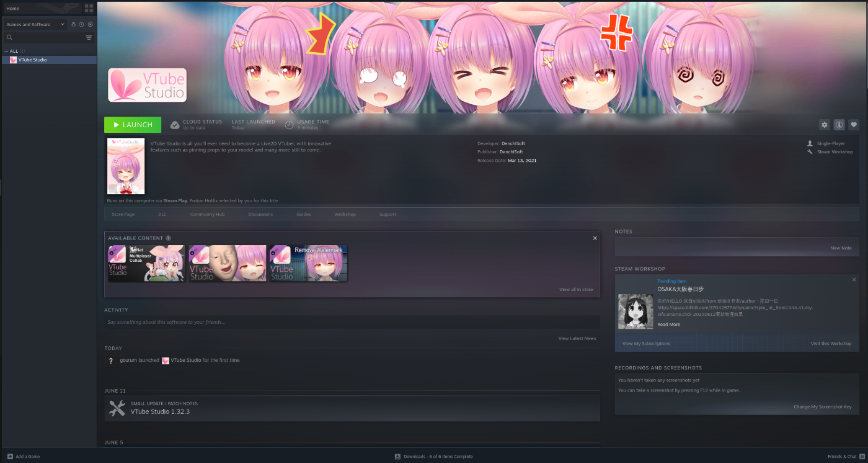Viewport: 868px width, 463px height.
Task: Add to favorites with heart icon
Action: tap(854, 125)
